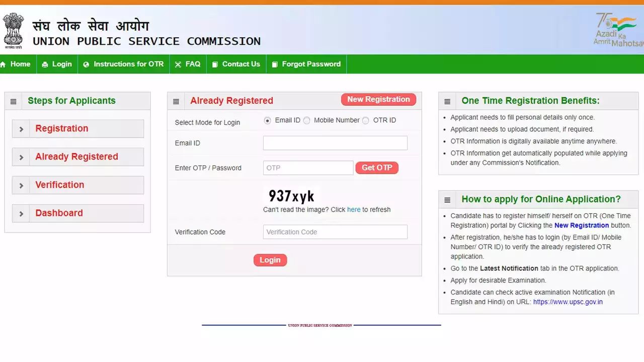Select Mobile Number login mode
The height and width of the screenshot is (362, 644).
(x=306, y=121)
